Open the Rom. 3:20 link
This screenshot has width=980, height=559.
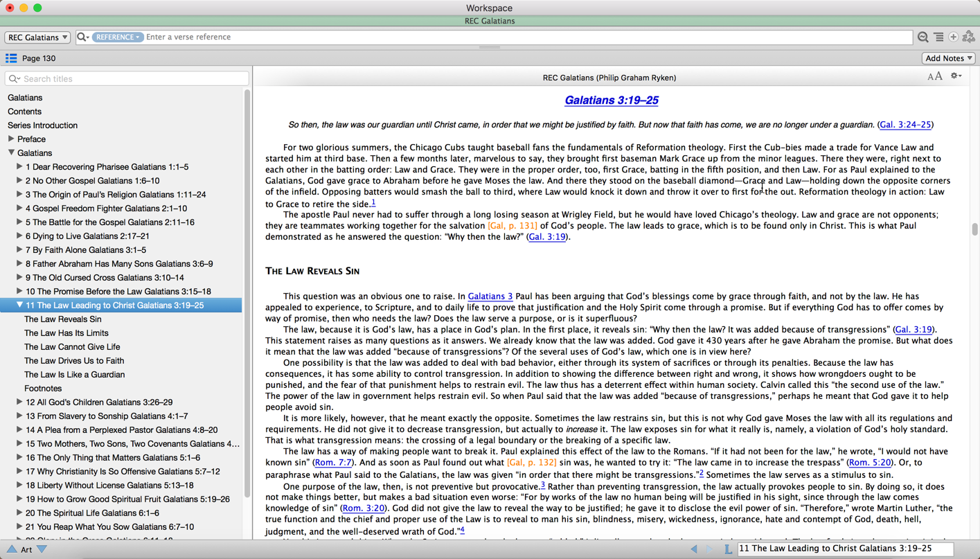coord(364,508)
